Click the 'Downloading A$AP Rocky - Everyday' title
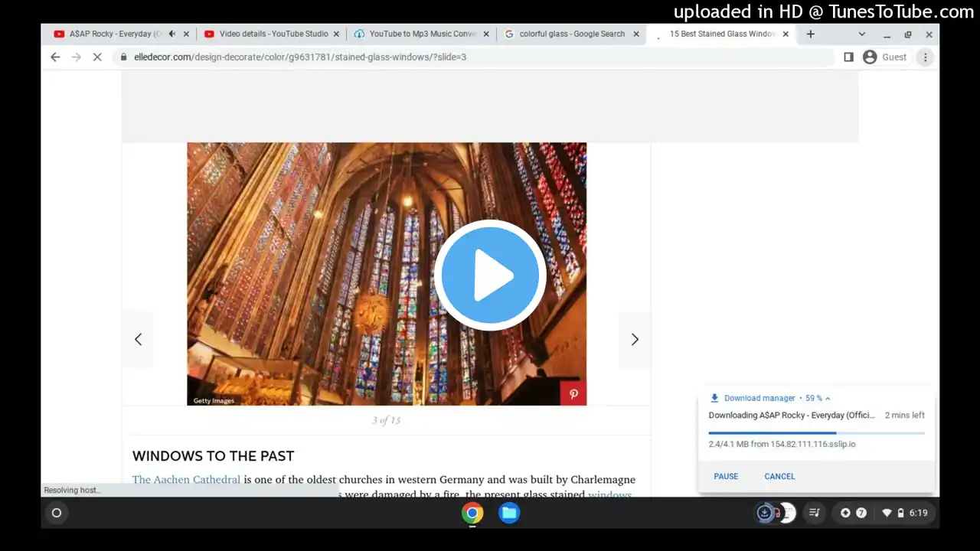The width and height of the screenshot is (980, 551). 792,416
